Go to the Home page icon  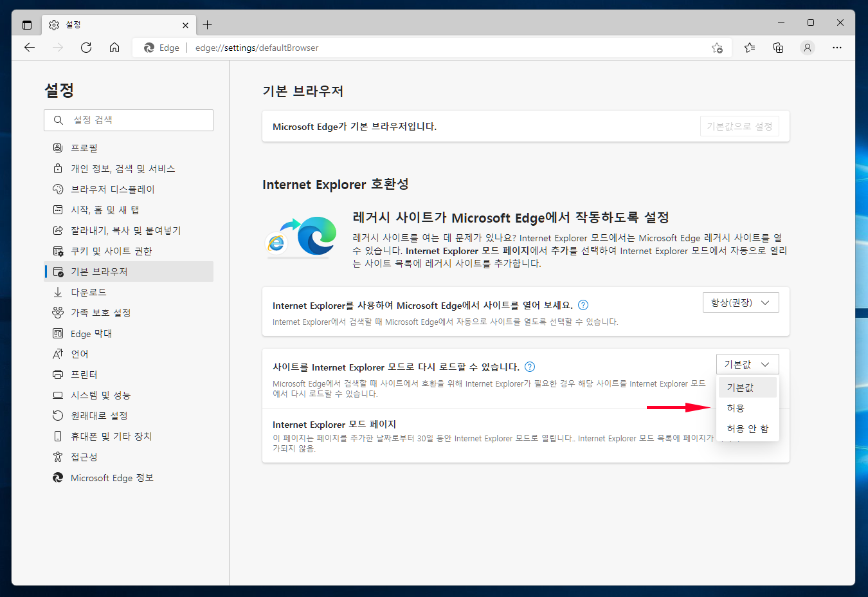[x=114, y=48]
